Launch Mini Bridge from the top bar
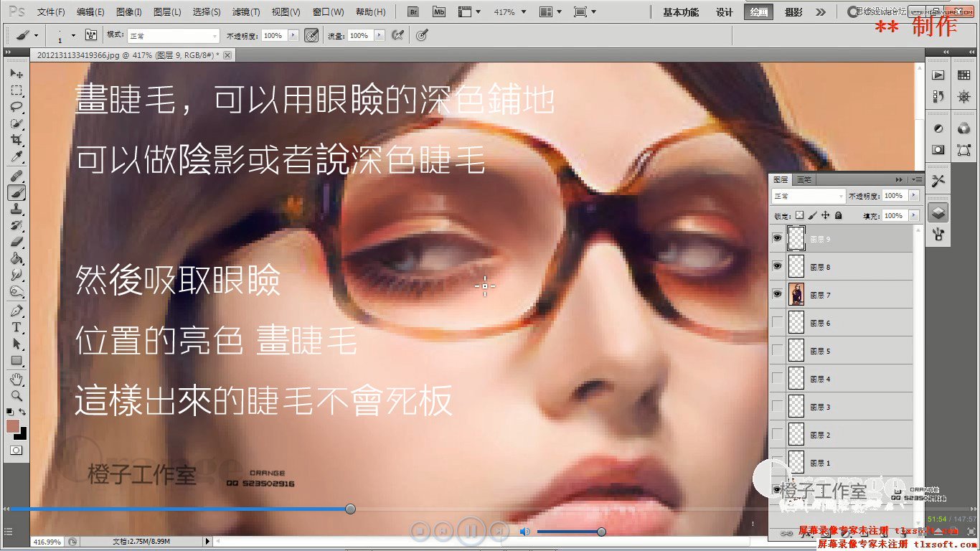The image size is (980, 551). coord(439,12)
